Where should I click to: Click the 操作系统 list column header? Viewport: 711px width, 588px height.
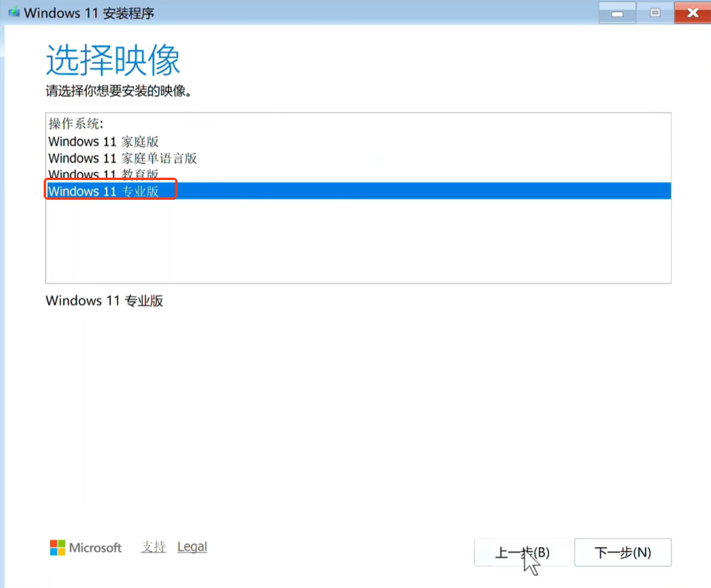point(76,124)
